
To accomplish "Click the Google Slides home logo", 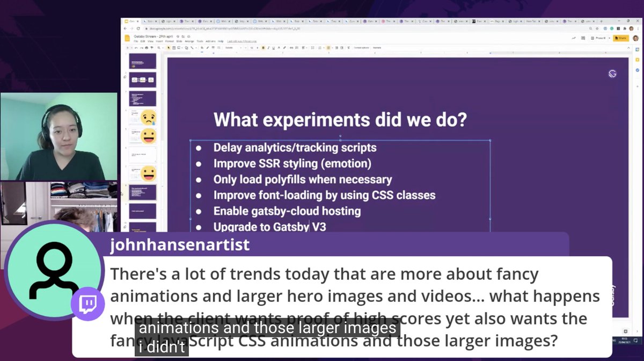I will 128,38.
